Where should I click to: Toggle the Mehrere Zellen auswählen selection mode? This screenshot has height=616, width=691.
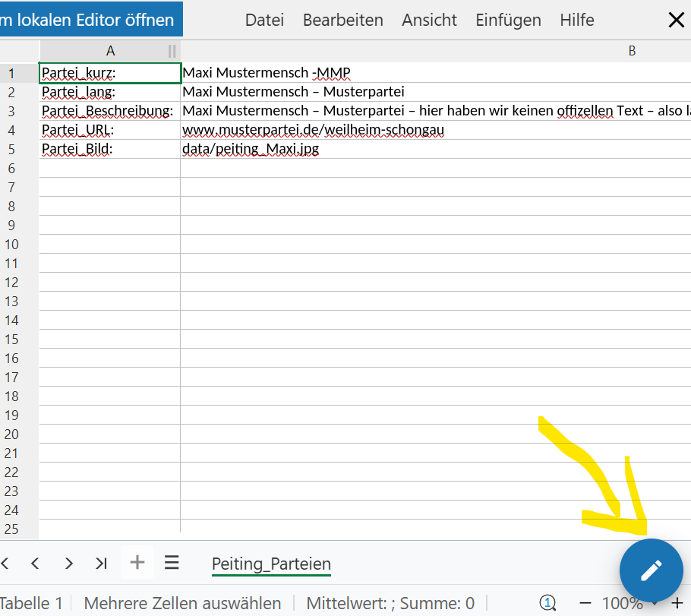(x=182, y=604)
